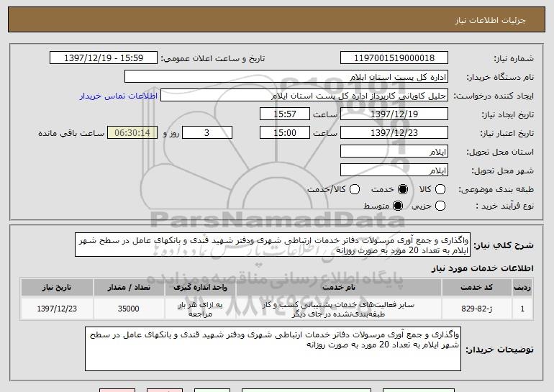This screenshot has height=392, width=554.
Task: Click remaining days field showing 3
Action: click(x=207, y=133)
